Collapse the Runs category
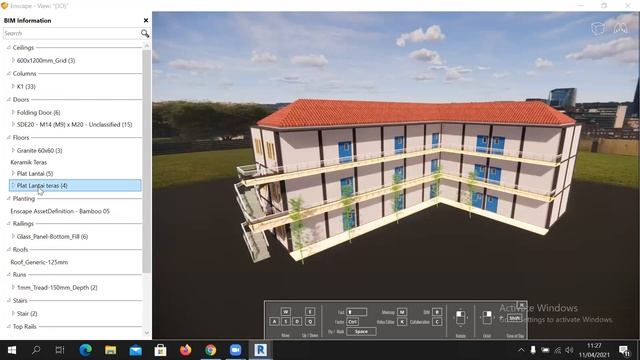 tap(9, 275)
